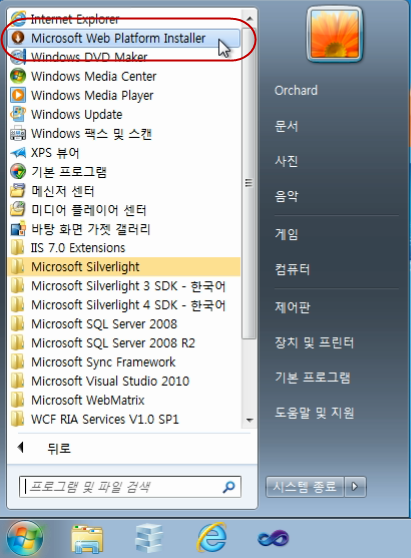Image resolution: width=411 pixels, height=558 pixels.
Task: Click the search magnifier icon
Action: pyautogui.click(x=229, y=487)
